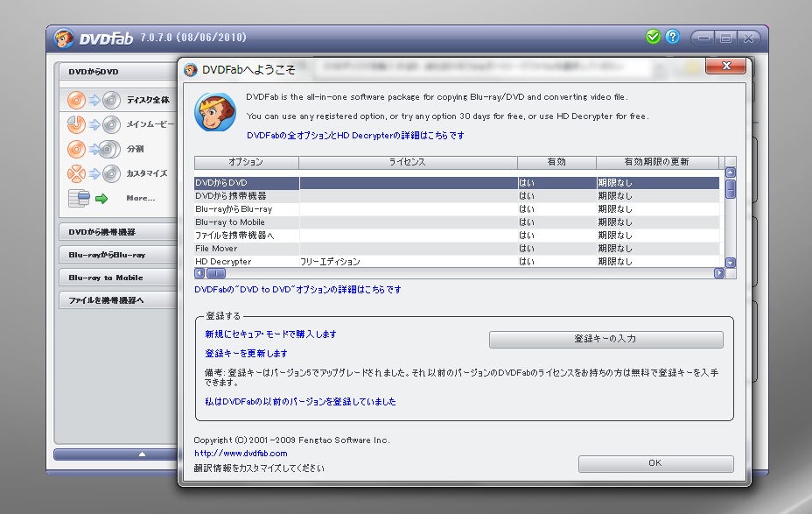
Task: Click the 登録キーの入力 button
Action: tap(605, 340)
